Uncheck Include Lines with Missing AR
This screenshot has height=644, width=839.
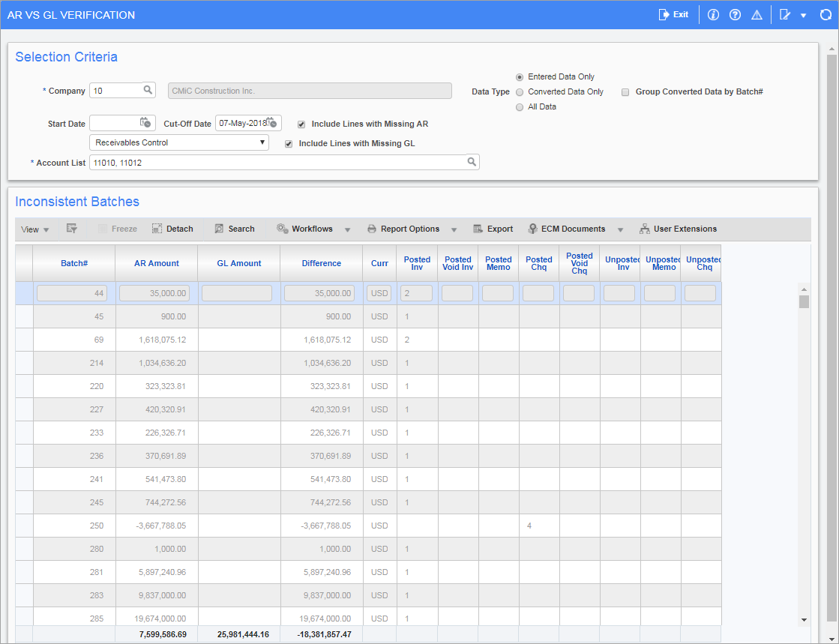click(x=301, y=124)
